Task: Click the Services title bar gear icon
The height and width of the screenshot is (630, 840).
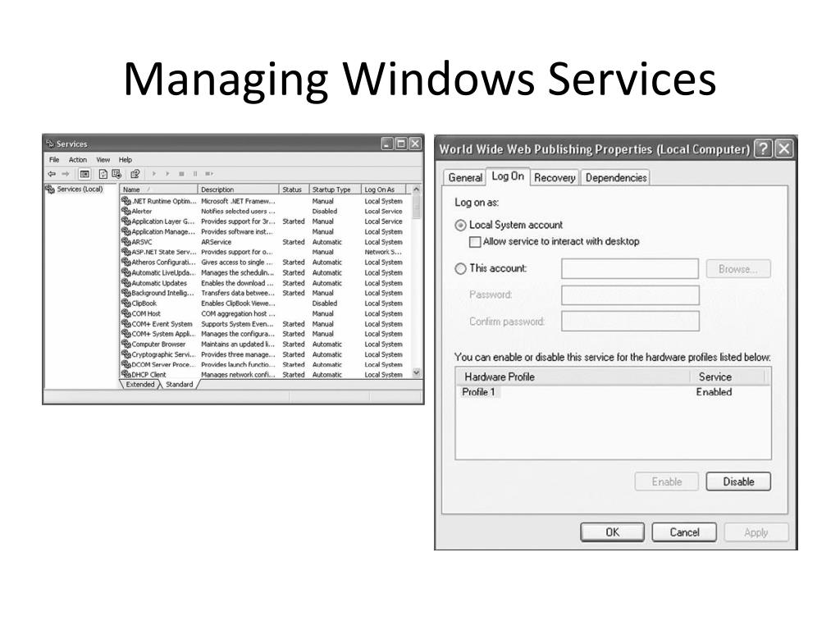Action: 50,144
